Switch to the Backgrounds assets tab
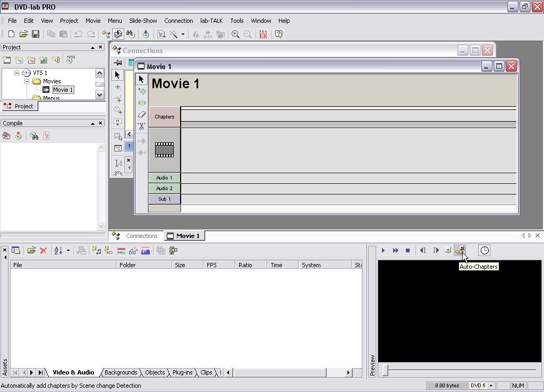Viewport: 544px width, 392px height. (x=121, y=372)
